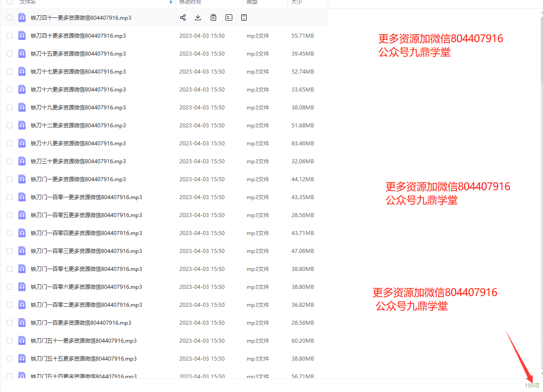Screen dimensions: 543x392
Task: Click the share icon for 铁刀四十一
Action: (183, 17)
